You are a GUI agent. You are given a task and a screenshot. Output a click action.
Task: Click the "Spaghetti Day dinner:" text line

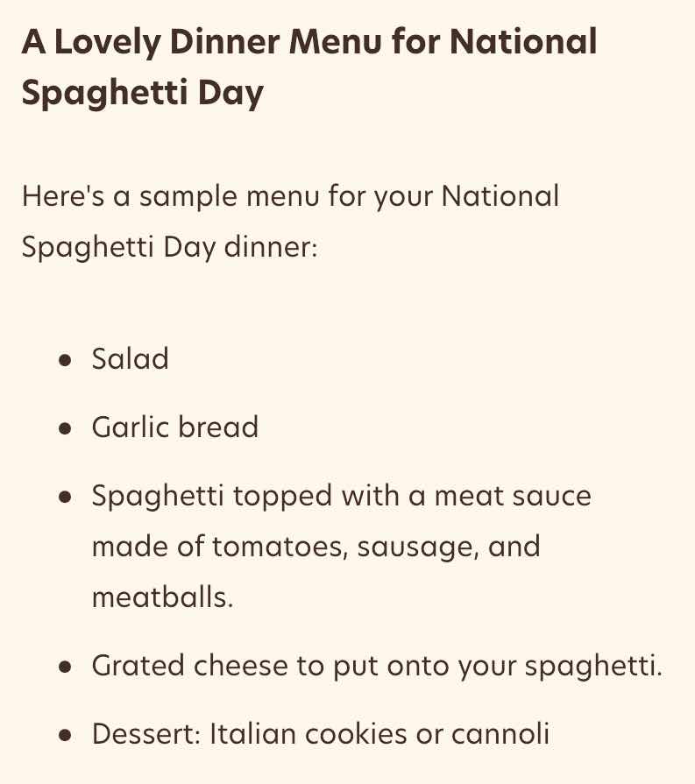coord(170,247)
